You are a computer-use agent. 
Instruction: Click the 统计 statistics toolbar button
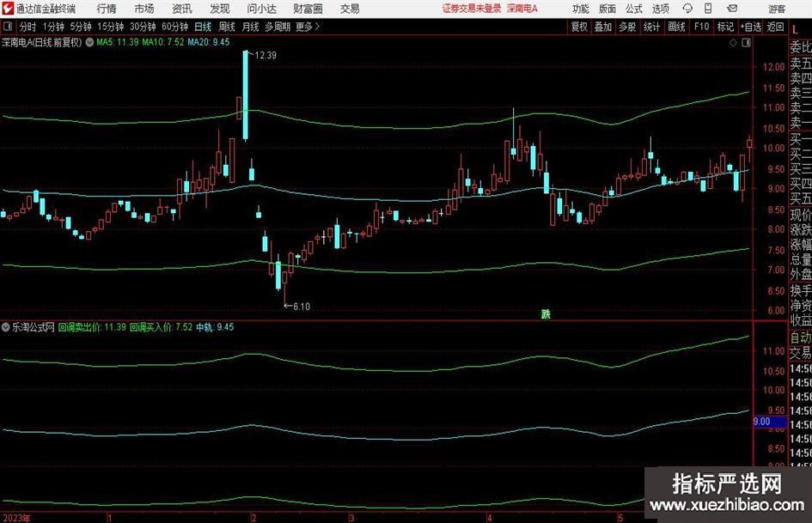click(651, 27)
